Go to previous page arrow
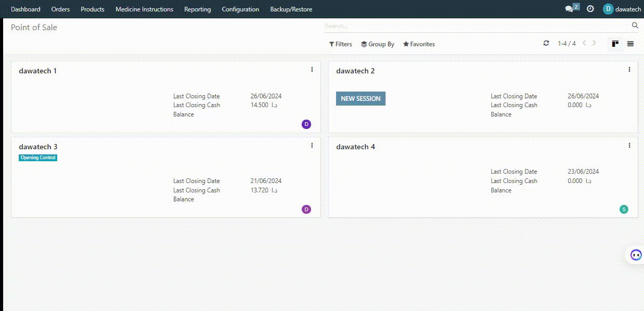The height and width of the screenshot is (311, 644). (x=584, y=43)
